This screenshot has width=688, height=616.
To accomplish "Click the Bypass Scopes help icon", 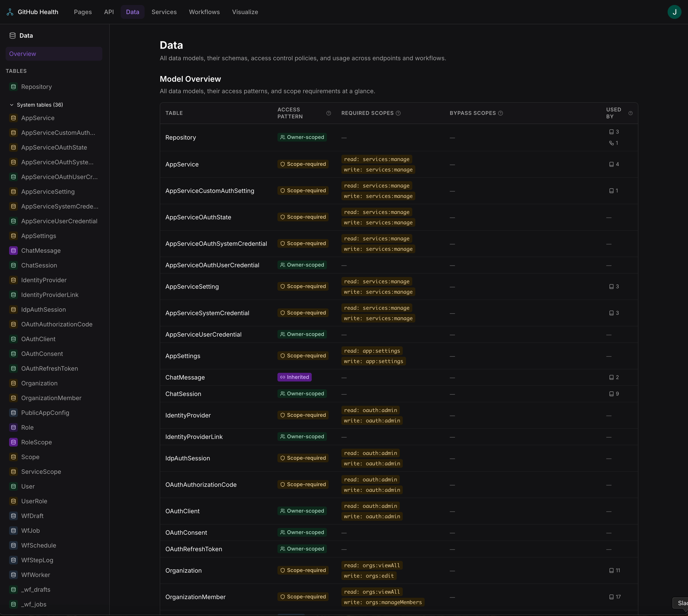I will coord(501,113).
